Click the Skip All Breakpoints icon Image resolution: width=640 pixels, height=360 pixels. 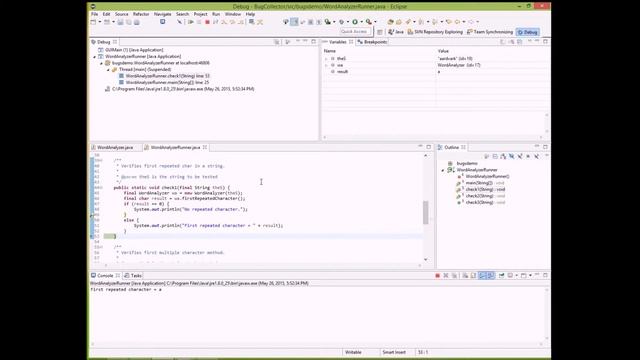[179, 22]
